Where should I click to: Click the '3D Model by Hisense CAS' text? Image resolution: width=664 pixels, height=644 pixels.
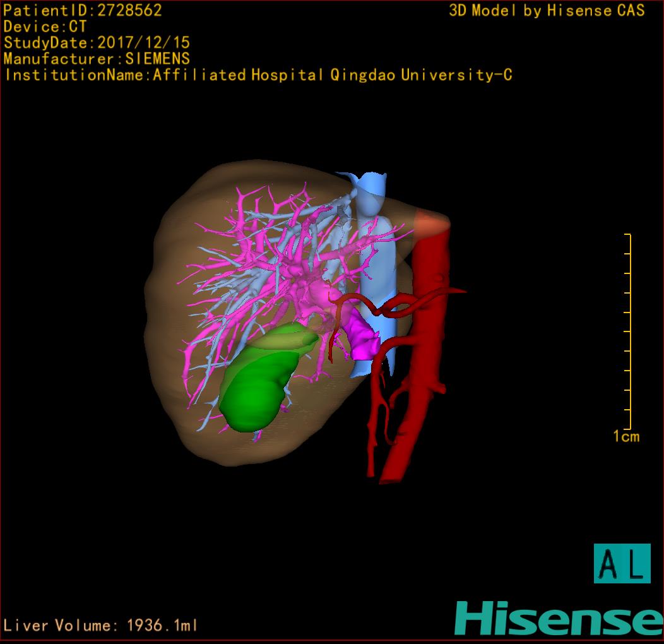point(547,10)
